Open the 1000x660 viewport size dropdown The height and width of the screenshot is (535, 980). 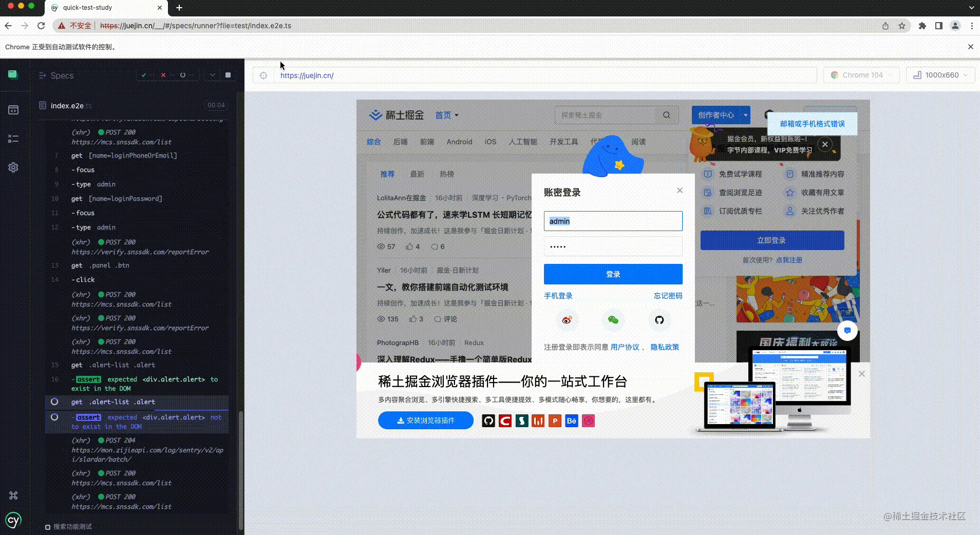click(x=940, y=75)
